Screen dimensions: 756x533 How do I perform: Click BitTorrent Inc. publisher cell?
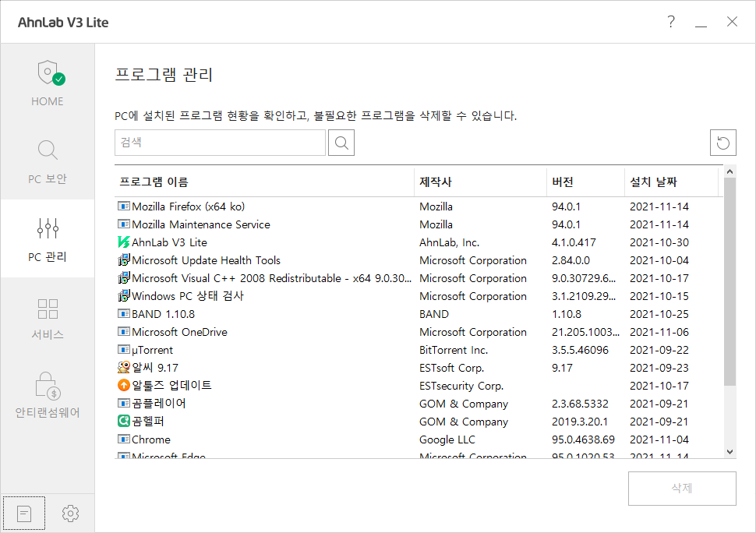point(454,350)
